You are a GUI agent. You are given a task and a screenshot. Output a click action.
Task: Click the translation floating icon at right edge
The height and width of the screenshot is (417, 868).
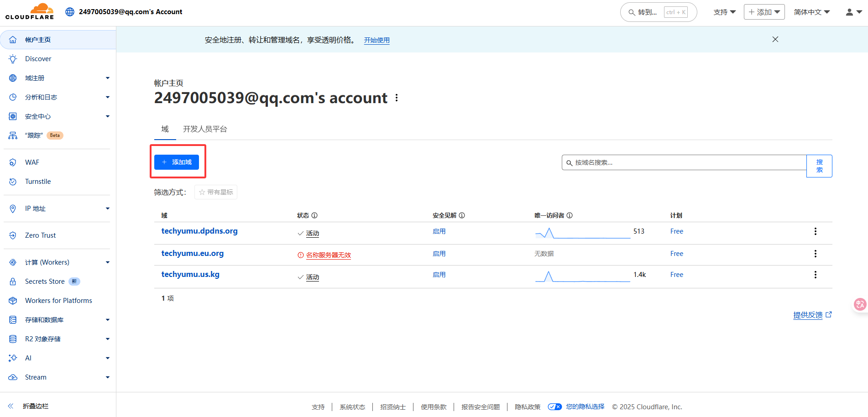860,304
